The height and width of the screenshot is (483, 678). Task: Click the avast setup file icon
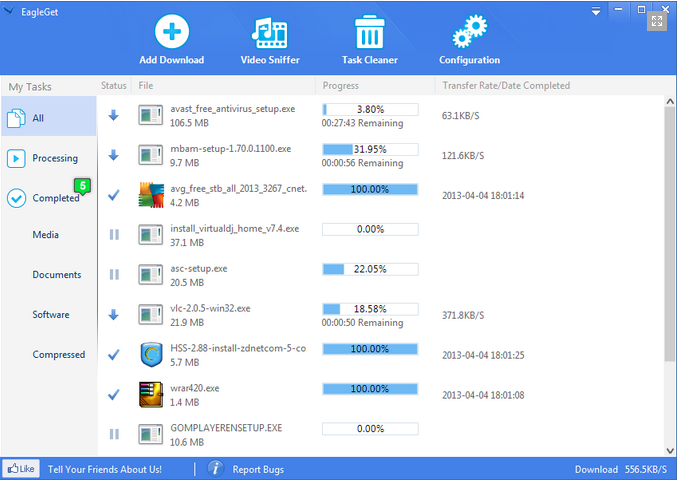click(x=150, y=115)
